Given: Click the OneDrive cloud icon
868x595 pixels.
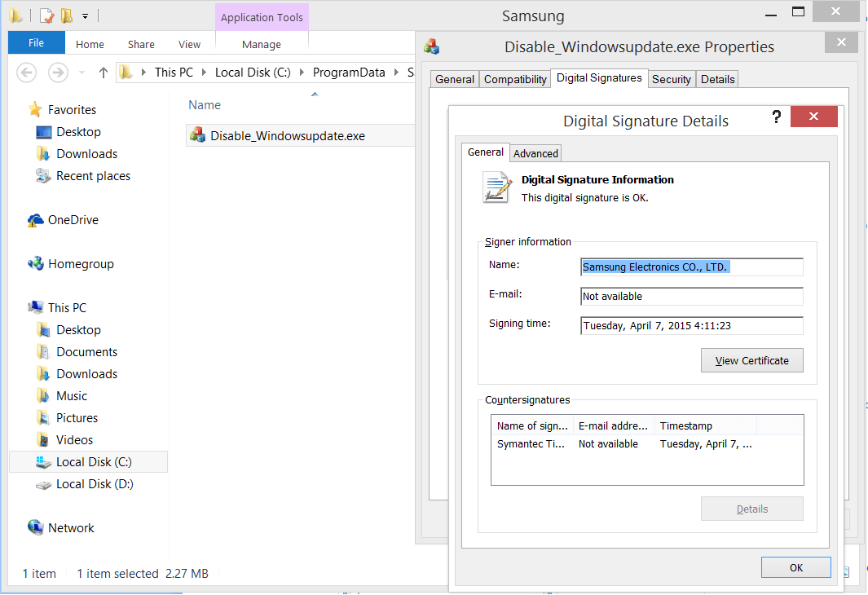Looking at the screenshot, I should 35,220.
